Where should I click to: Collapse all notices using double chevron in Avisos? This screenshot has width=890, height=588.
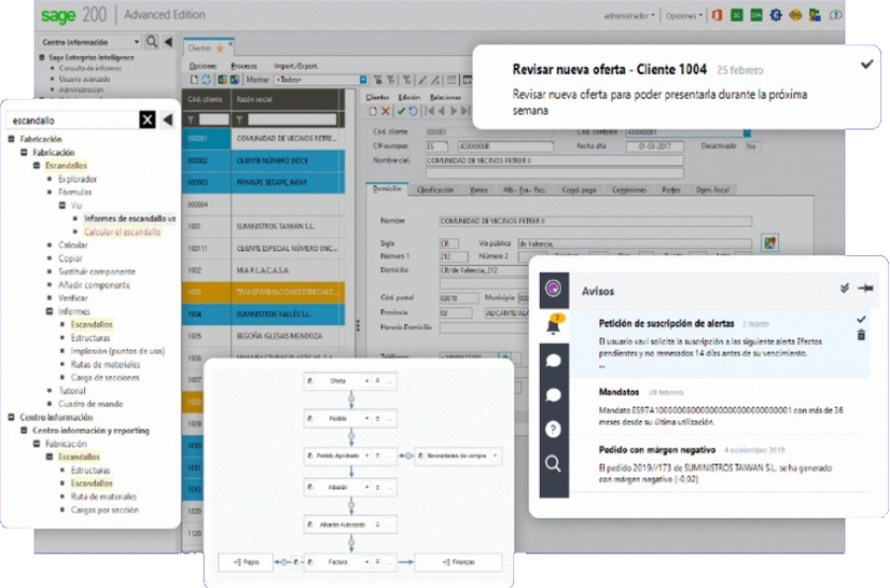pos(845,287)
